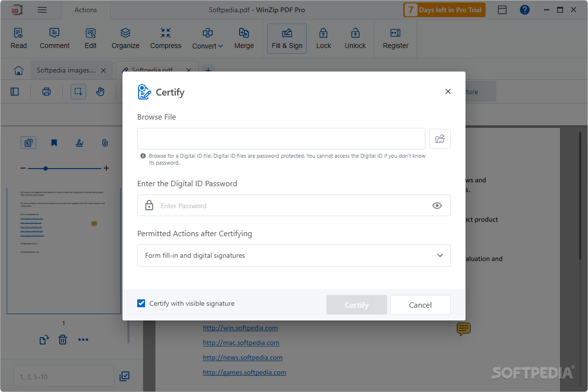This screenshot has height=392, width=588.
Task: Show page thumbnails panel
Action: coord(28,143)
